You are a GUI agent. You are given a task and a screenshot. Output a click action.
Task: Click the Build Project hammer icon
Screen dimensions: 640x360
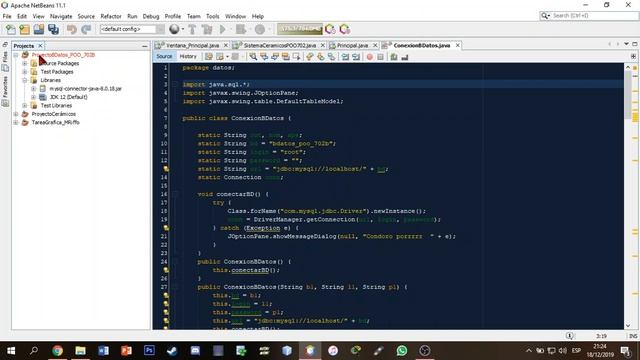(x=192, y=29)
